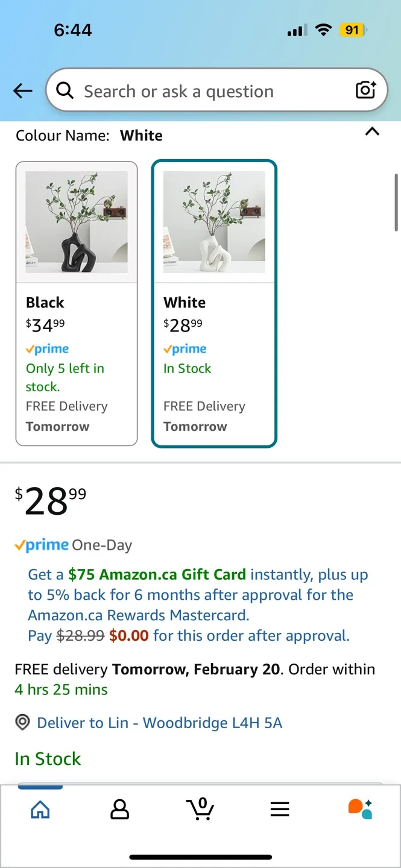Tap the delivery location pin icon
Screen dimensions: 401x868
point(22,722)
